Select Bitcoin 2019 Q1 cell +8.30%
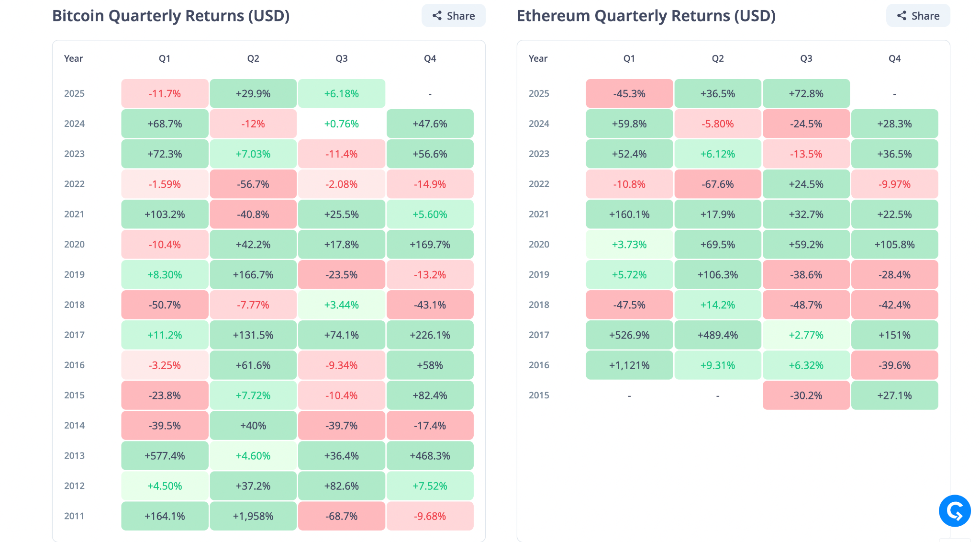 pos(165,274)
